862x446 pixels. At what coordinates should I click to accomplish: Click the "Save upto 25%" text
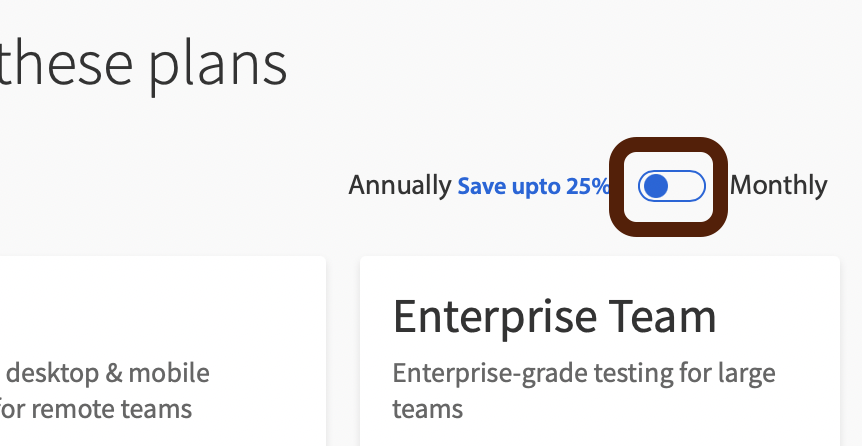tap(533, 186)
